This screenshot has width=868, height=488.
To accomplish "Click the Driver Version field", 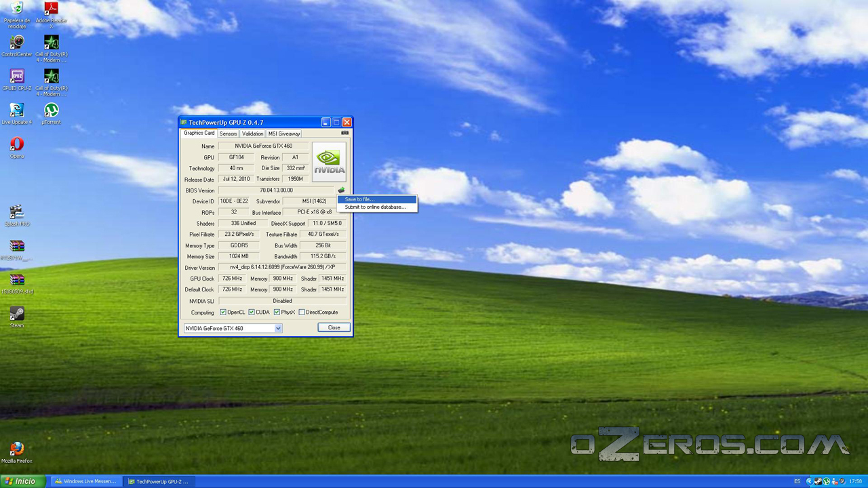I will pyautogui.click(x=282, y=268).
